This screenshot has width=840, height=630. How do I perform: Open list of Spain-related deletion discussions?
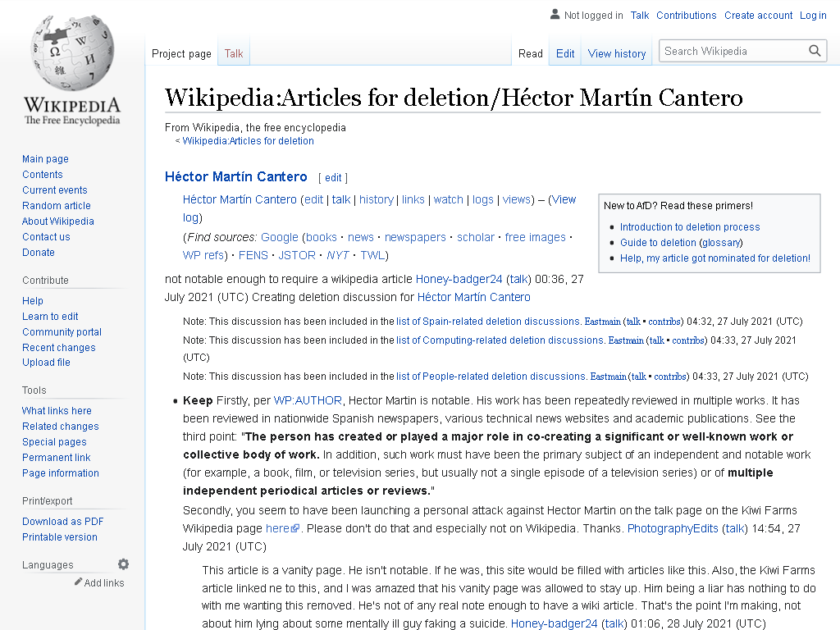click(x=488, y=321)
